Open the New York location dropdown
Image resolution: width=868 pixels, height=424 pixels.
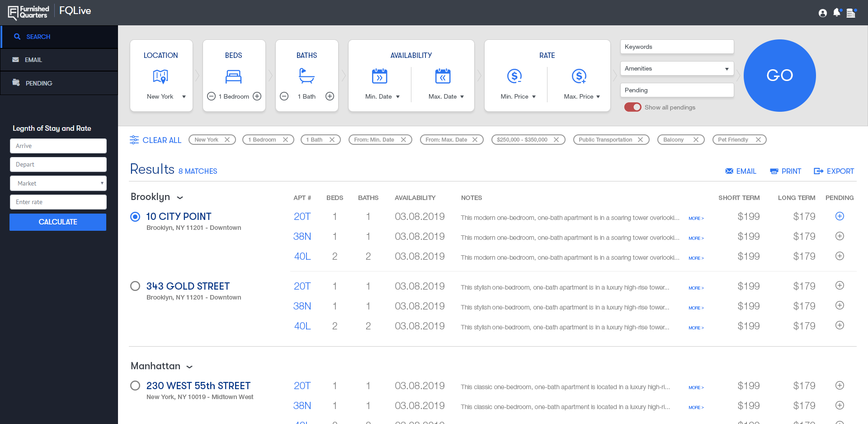coord(166,96)
